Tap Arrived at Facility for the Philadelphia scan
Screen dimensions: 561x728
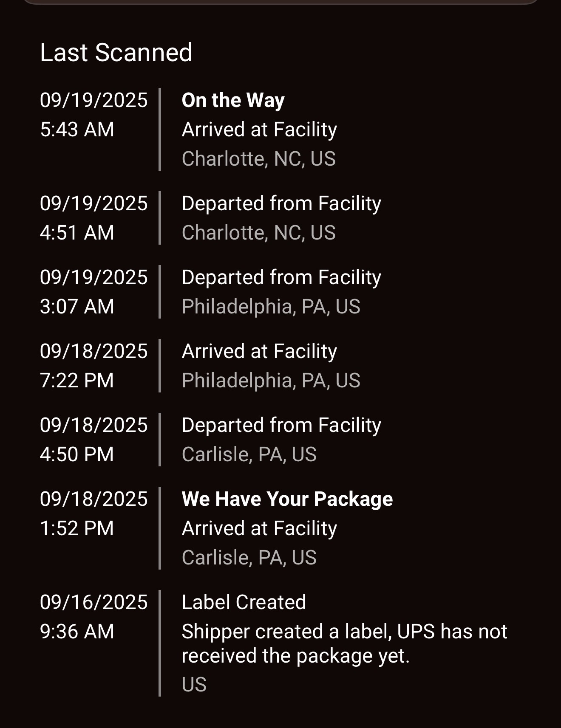259,351
